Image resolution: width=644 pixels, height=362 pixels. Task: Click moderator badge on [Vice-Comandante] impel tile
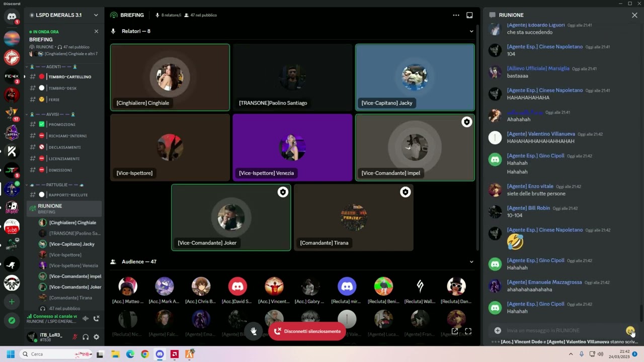point(466,122)
